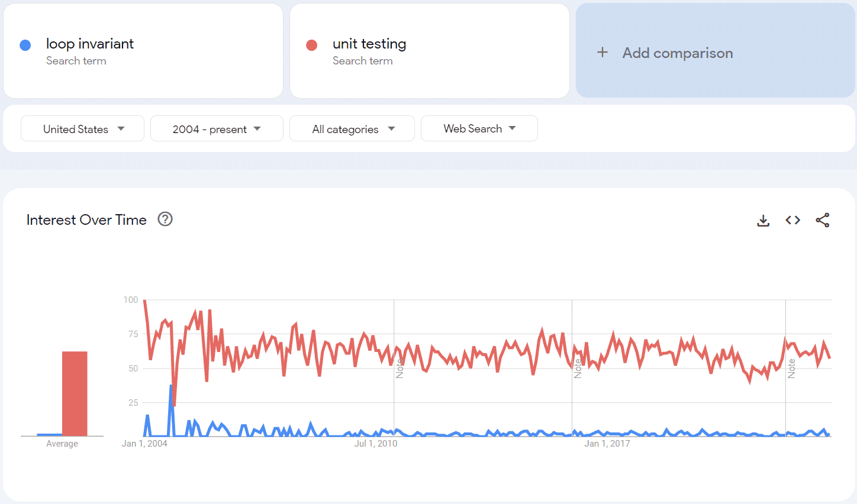Select the loop invariant search term card
Screen dimensions: 857x504
point(143,51)
